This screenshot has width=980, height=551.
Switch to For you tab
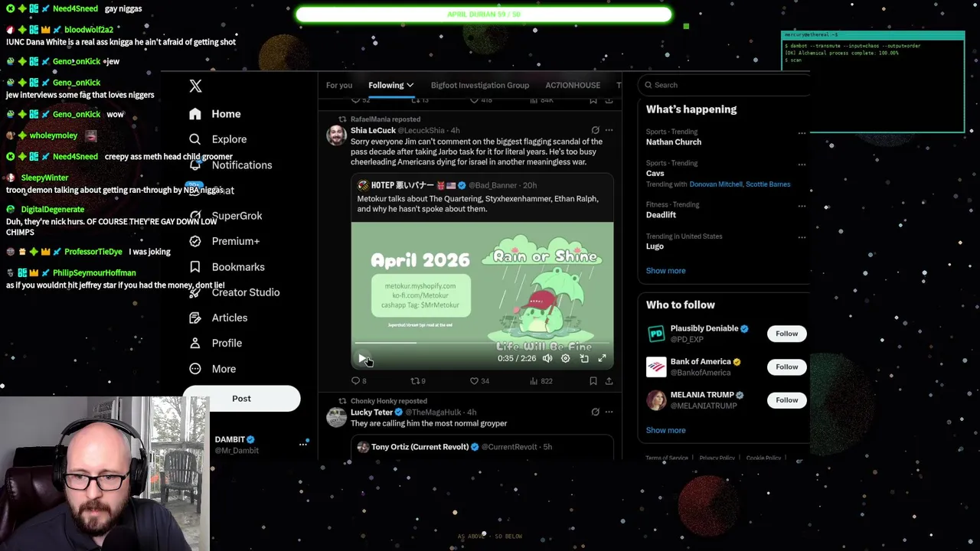[x=339, y=85]
